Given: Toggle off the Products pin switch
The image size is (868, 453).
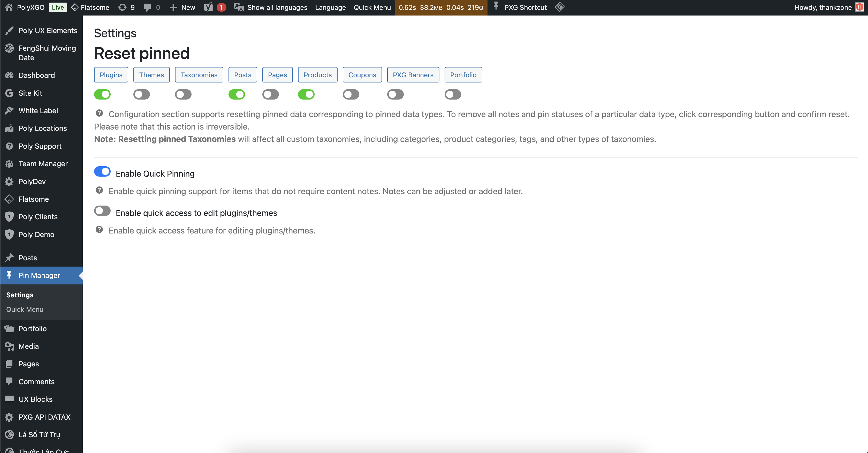Looking at the screenshot, I should 306,94.
